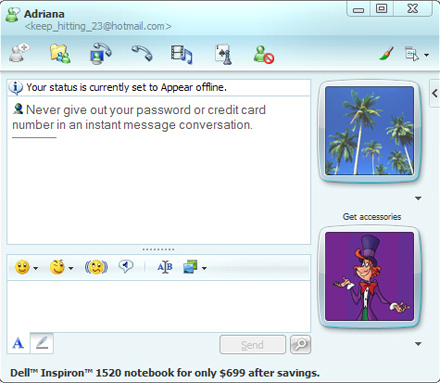
Task: Minimize the conversation window
Action: pyautogui.click(x=359, y=9)
